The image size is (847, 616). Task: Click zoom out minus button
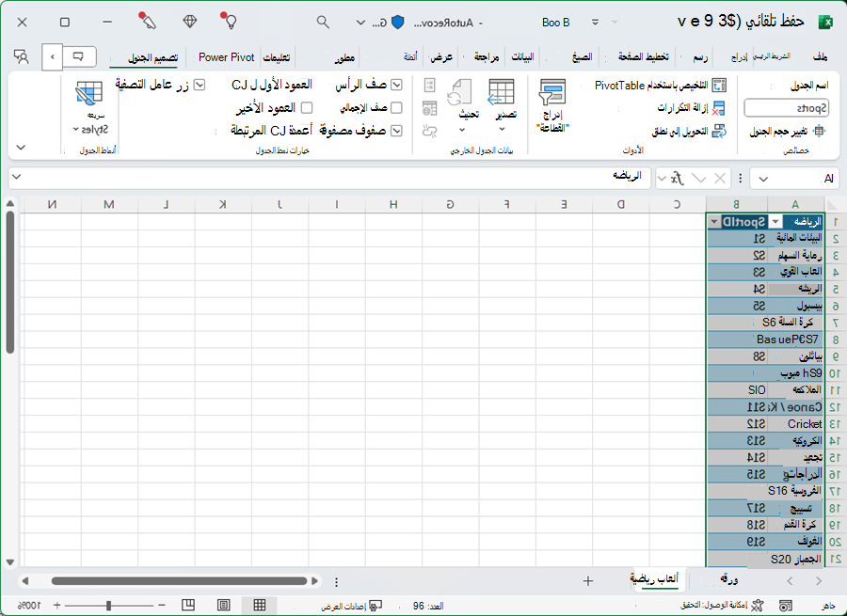point(161,606)
